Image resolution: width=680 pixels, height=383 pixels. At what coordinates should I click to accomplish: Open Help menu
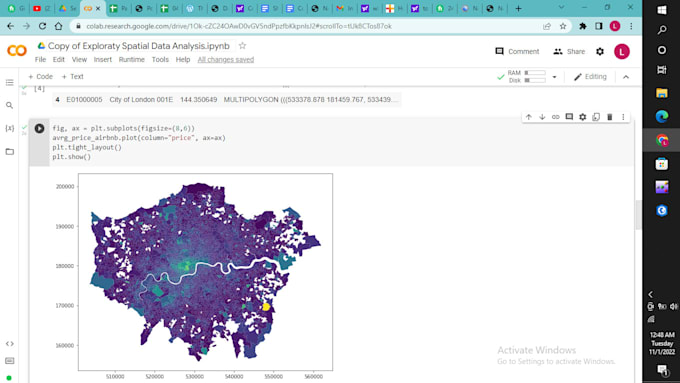pos(183,59)
